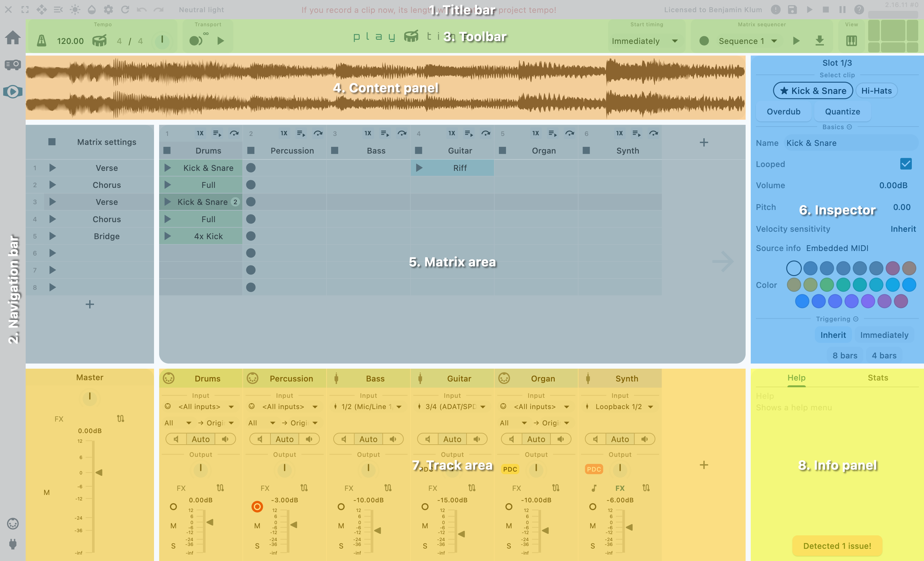Open settings with the title bar gear icon
This screenshot has height=561, width=924.
pos(108,10)
